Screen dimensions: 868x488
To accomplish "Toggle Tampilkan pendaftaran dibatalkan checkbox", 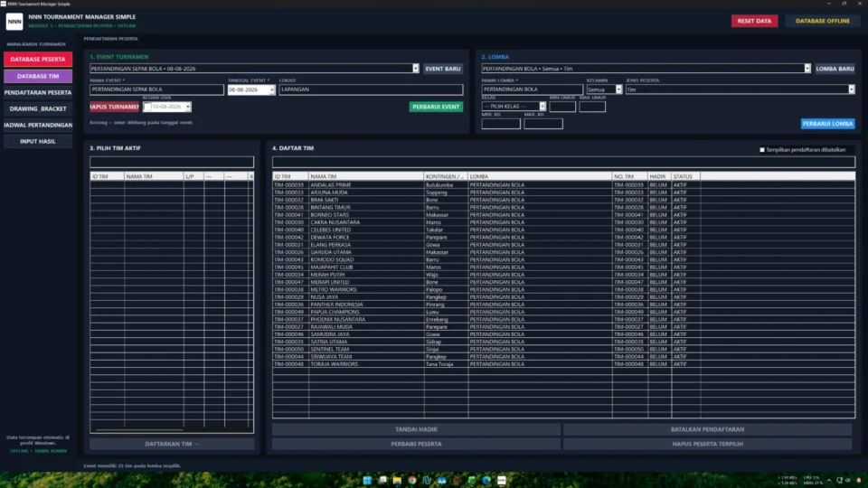I will (x=762, y=150).
